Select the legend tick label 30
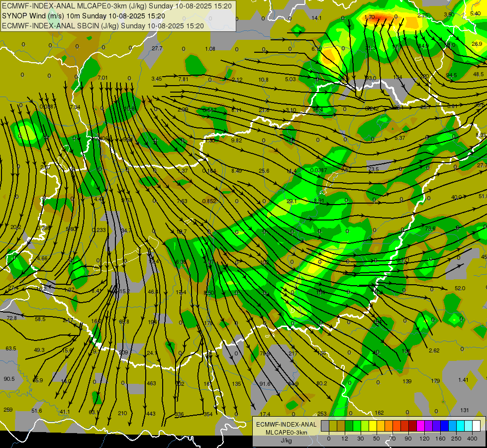 (361, 439)
